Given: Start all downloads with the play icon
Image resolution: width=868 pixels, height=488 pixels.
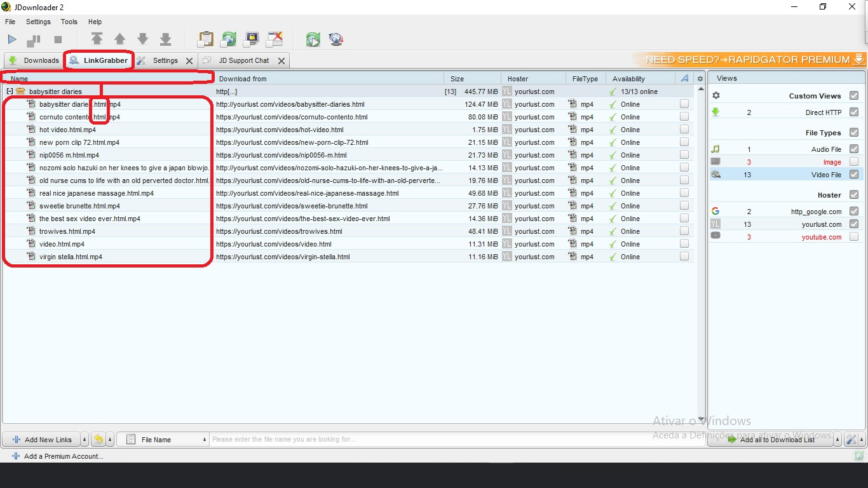Looking at the screenshot, I should [12, 39].
